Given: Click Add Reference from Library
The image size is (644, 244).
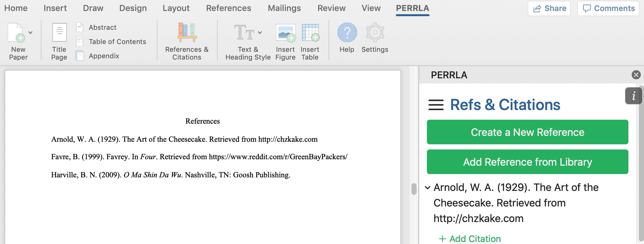Looking at the screenshot, I should pos(527,162).
